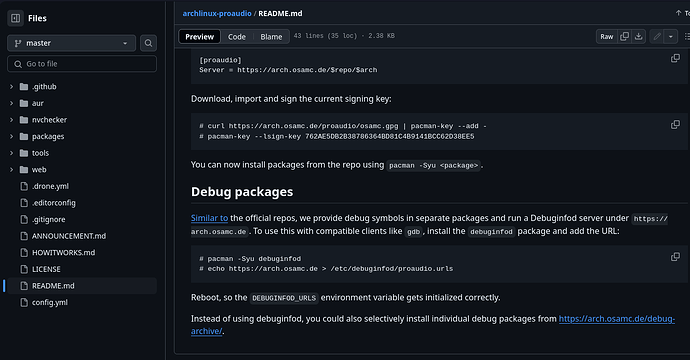This screenshot has width=690, height=360.
Task: Copy the curl pacman-key code block
Action: 675,125
